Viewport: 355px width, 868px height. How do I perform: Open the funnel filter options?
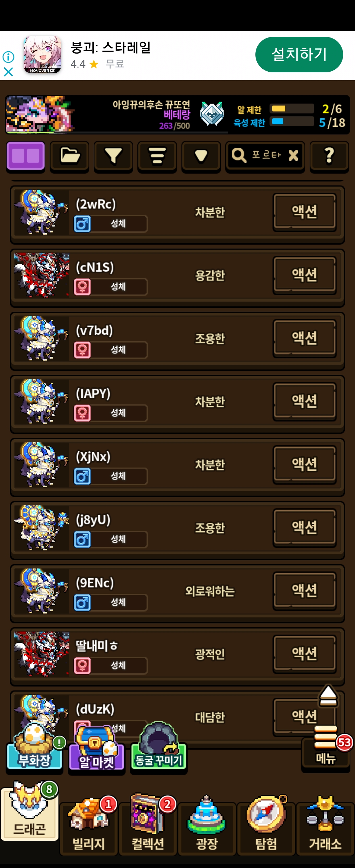(x=113, y=157)
